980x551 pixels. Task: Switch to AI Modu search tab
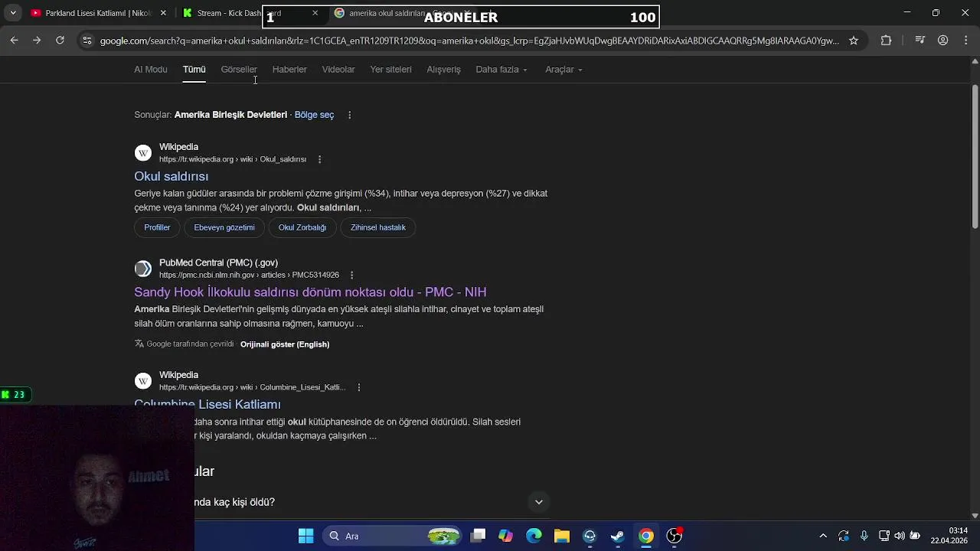coord(151,70)
